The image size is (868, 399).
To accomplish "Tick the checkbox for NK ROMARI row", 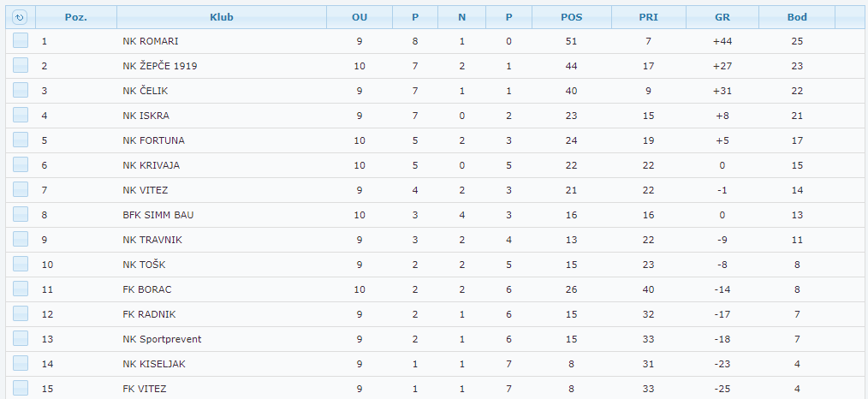I will (21, 41).
